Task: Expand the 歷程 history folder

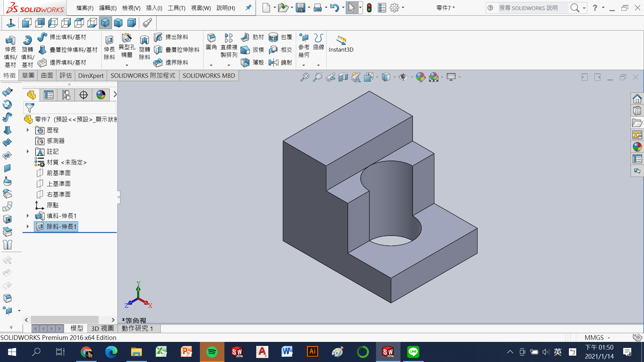Action: (x=28, y=130)
